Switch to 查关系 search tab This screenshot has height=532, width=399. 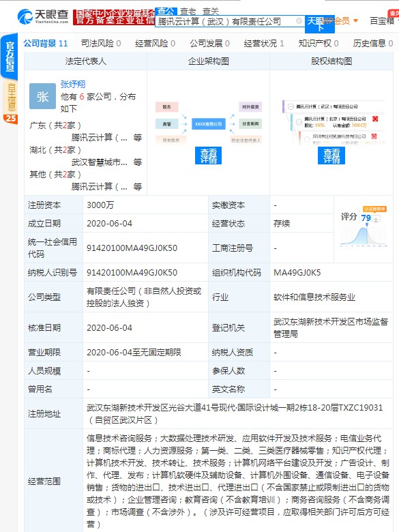[x=211, y=11]
